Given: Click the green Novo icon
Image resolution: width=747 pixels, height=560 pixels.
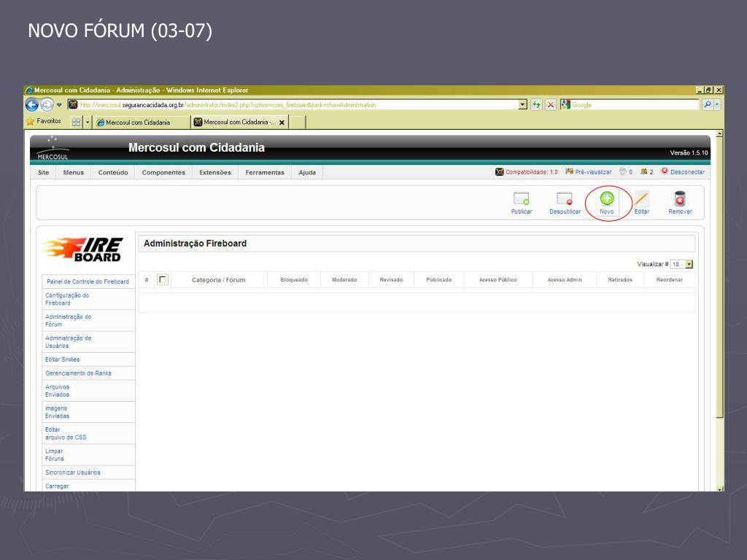Looking at the screenshot, I should click(x=607, y=198).
